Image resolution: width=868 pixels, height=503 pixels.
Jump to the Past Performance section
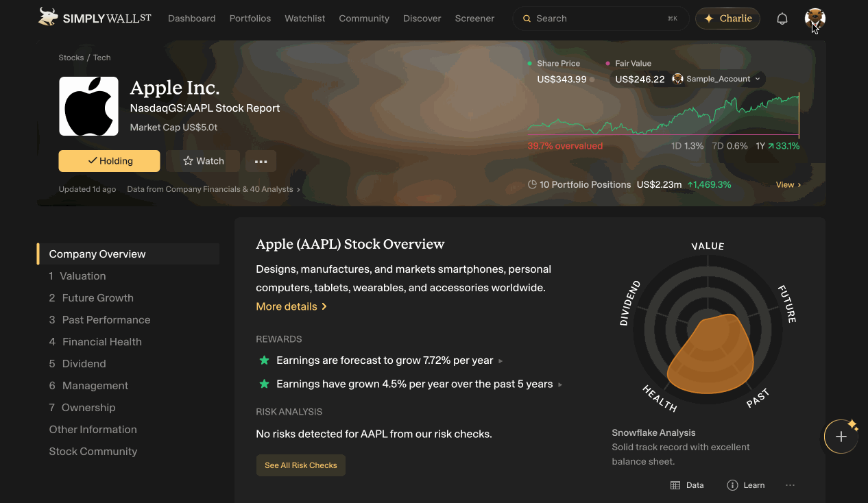[x=99, y=320]
